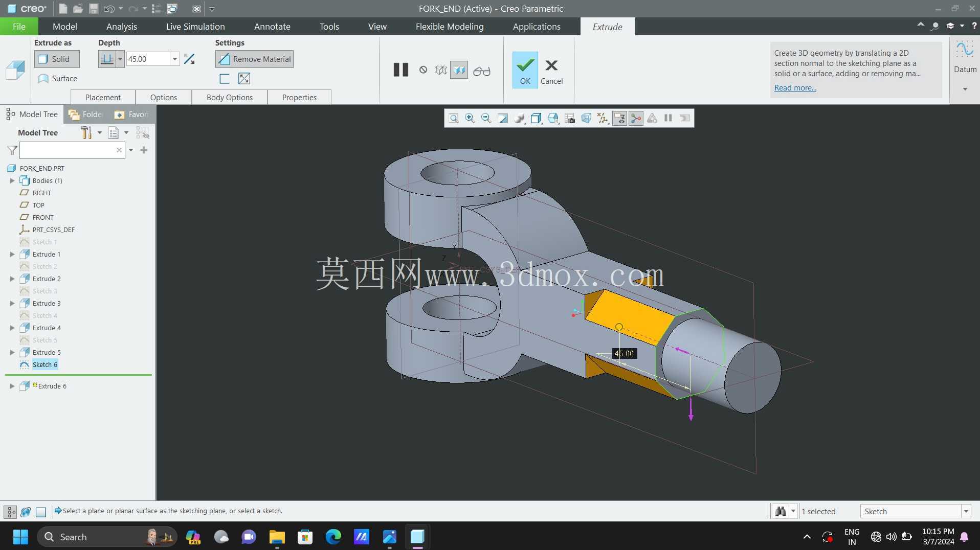Screen dimensions: 980x550
Task: Click the Verify glasses icon
Action: (x=482, y=71)
